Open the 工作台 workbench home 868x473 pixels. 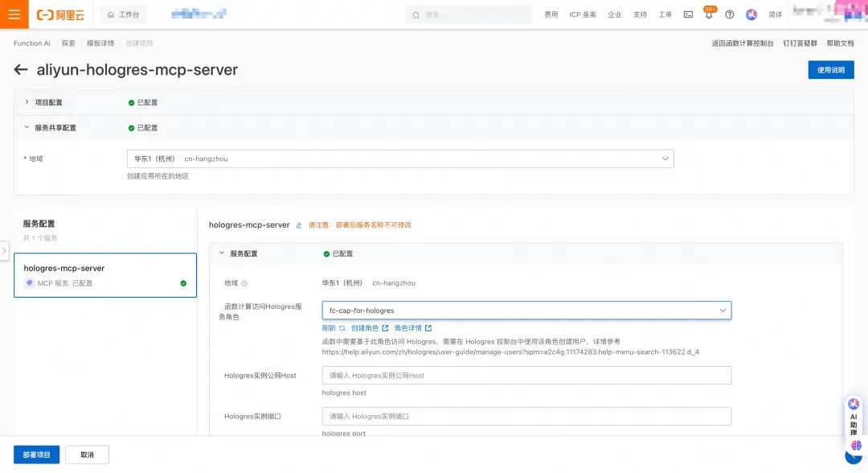coord(124,15)
